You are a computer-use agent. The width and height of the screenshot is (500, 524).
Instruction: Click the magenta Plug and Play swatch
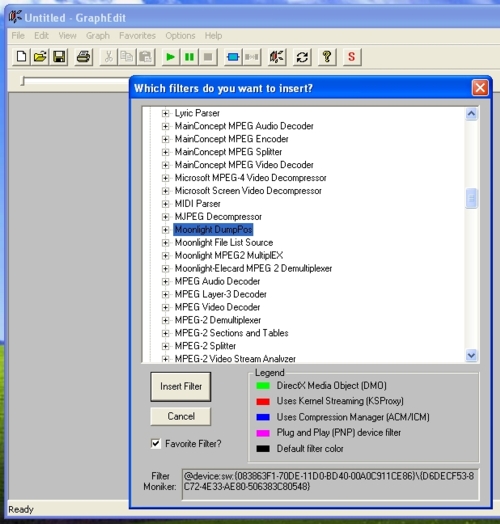(x=263, y=433)
